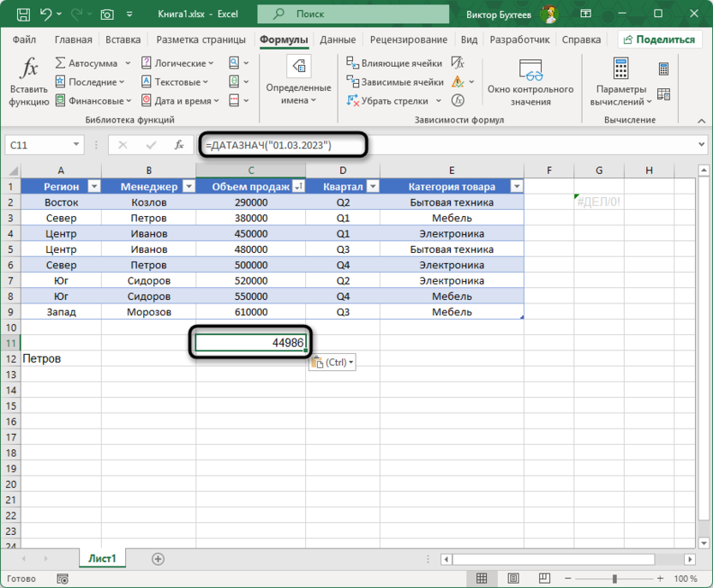713x588 pixels.
Task: Save the workbook with the floppy disk icon
Action: [23, 15]
